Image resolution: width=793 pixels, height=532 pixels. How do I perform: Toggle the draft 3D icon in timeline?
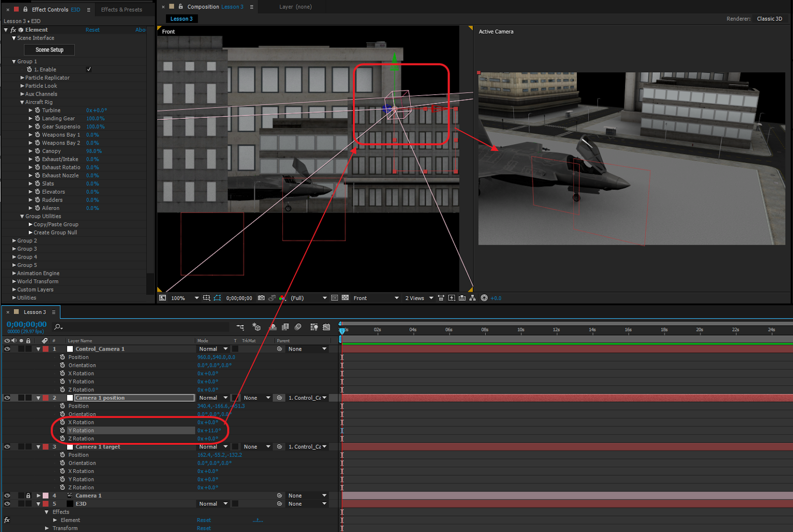point(256,327)
